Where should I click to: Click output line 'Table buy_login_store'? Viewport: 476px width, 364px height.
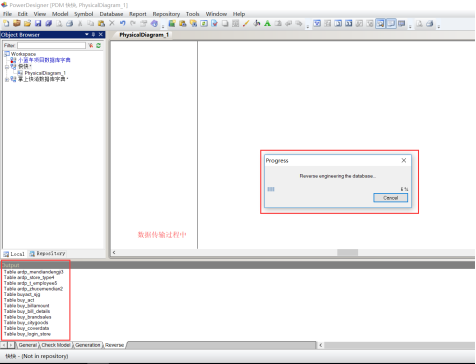pos(27,334)
